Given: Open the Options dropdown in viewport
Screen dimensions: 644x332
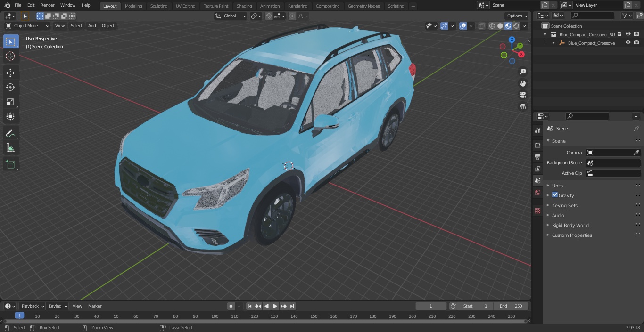Looking at the screenshot, I should pos(517,16).
